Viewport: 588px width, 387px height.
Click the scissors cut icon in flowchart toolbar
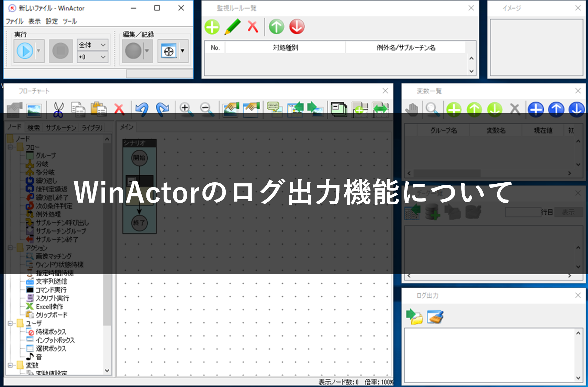pyautogui.click(x=58, y=109)
